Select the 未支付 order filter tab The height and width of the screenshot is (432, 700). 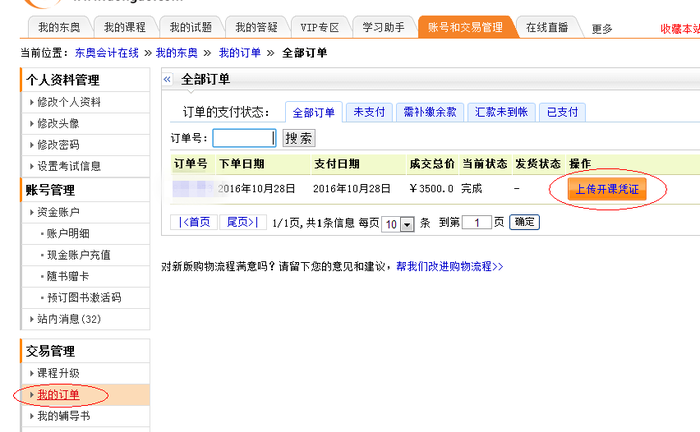coord(368,112)
